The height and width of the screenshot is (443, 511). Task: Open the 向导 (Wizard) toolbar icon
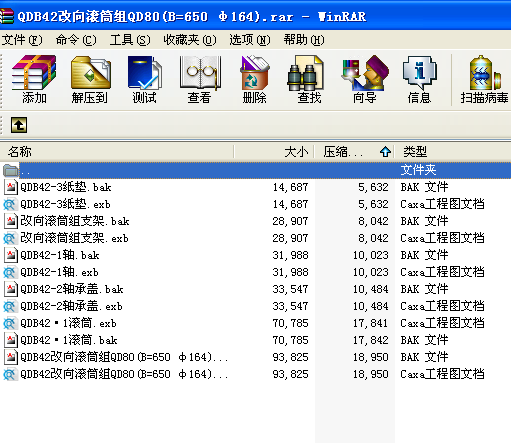click(365, 73)
